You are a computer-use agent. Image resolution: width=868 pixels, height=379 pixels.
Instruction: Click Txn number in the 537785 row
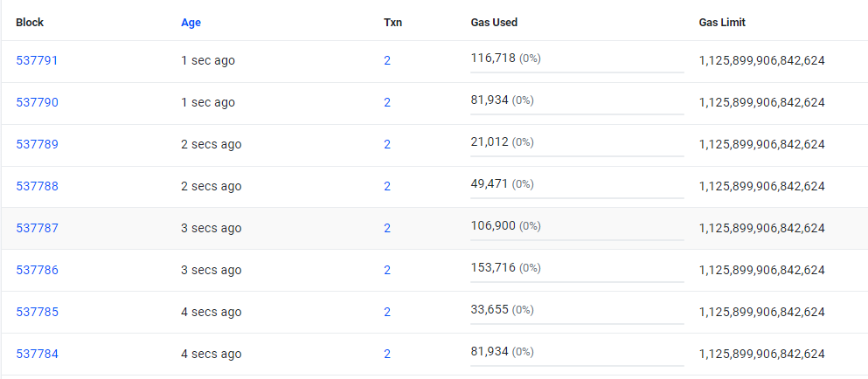[x=387, y=312]
